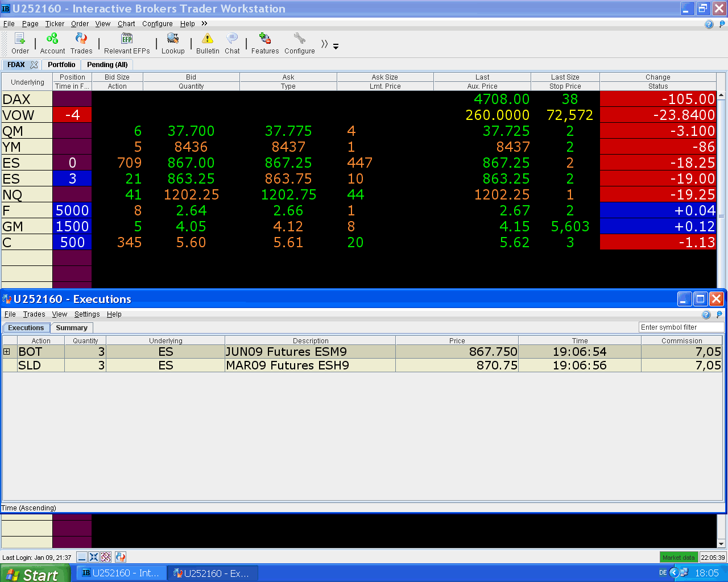Sort executions by Price column header

pyautogui.click(x=457, y=340)
